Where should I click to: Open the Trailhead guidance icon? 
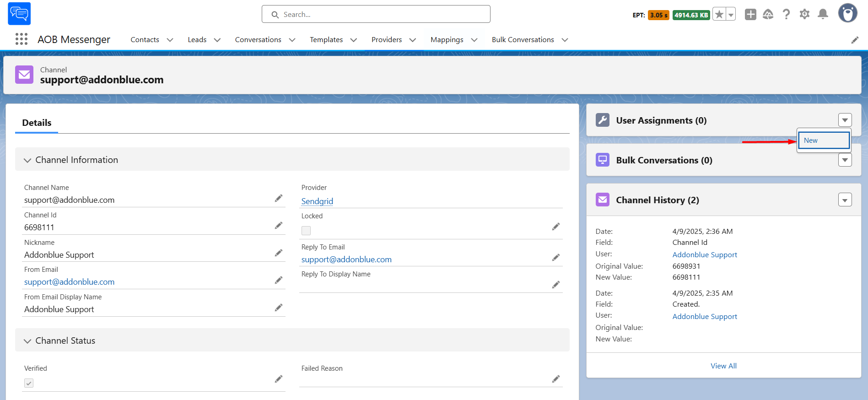pos(768,14)
